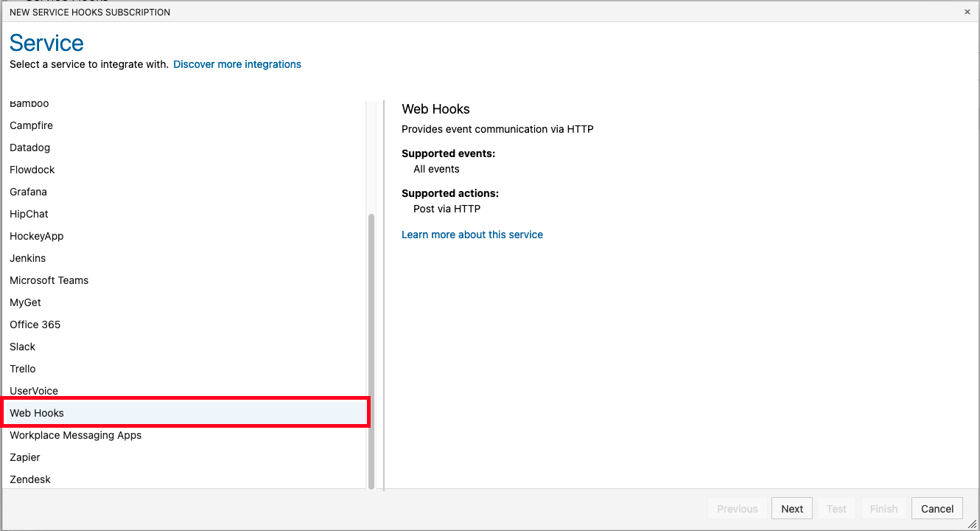This screenshot has height=531, width=980.
Task: Select the Web Hooks service row
Action: 185,412
